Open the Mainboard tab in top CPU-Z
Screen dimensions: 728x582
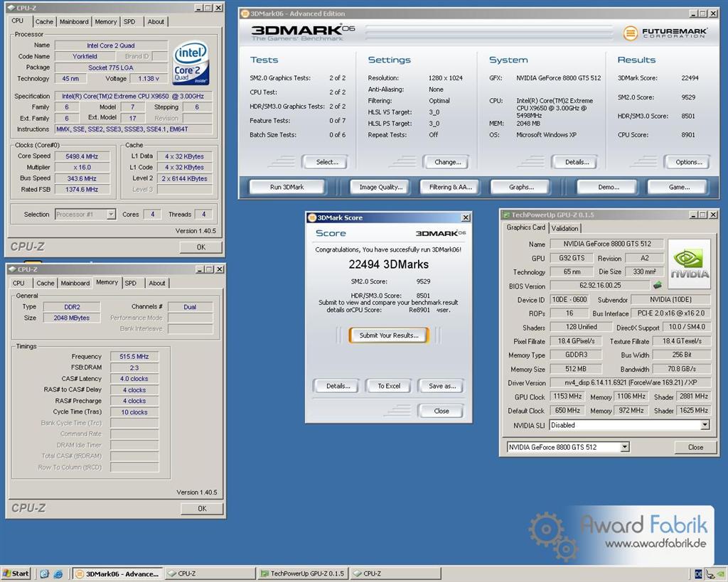coord(74,21)
